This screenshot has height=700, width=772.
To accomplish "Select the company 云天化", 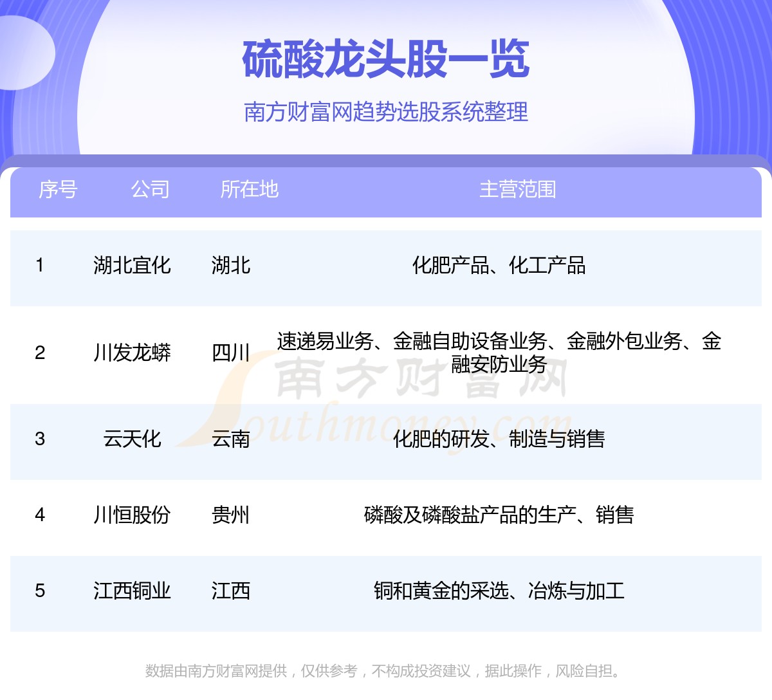I will (132, 439).
